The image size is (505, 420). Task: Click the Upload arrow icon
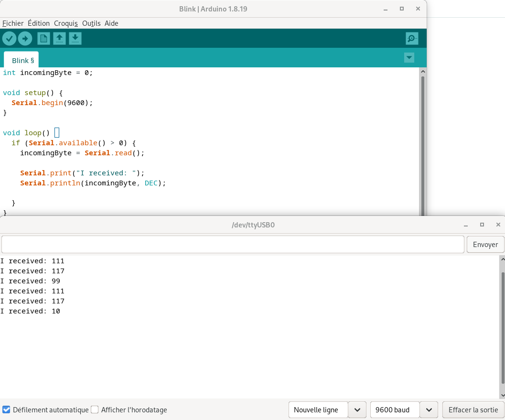[25, 38]
